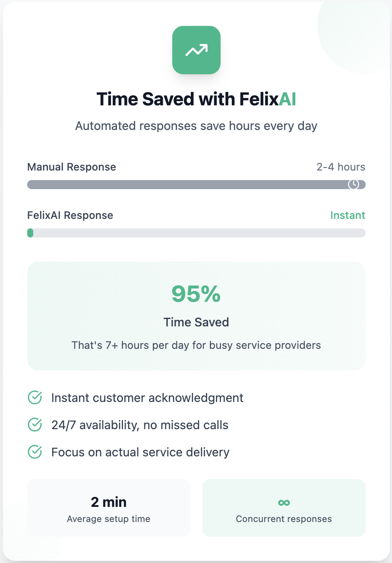Click the checkmark beside 24/7 availability

click(x=35, y=425)
